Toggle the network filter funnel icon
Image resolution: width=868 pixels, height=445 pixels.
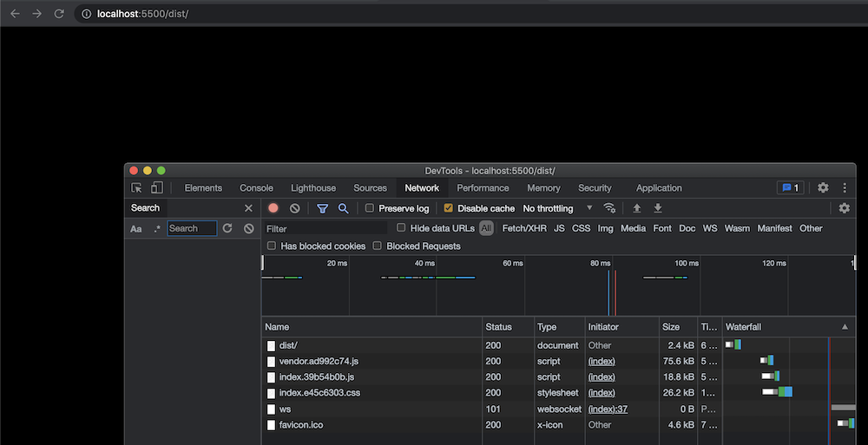click(x=322, y=209)
